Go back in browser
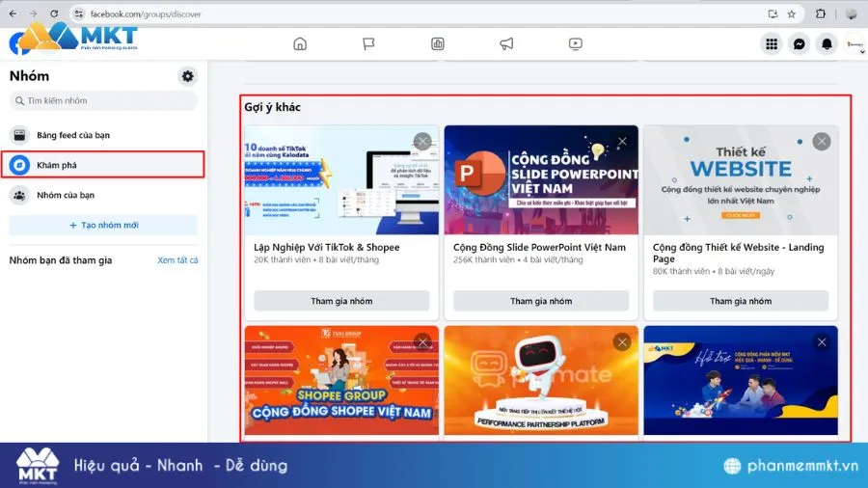Viewport: 868px width, 488px height. 13,14
